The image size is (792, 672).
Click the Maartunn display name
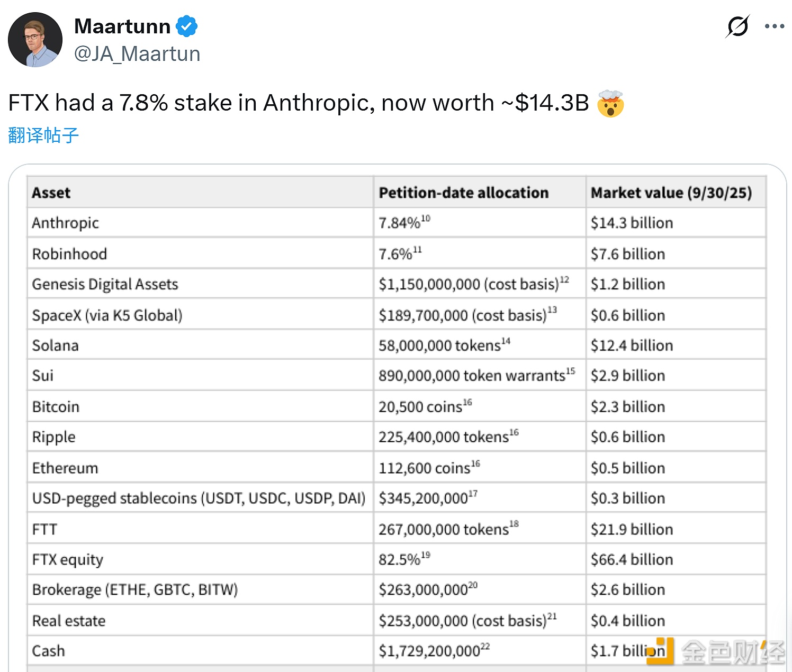pos(122,26)
